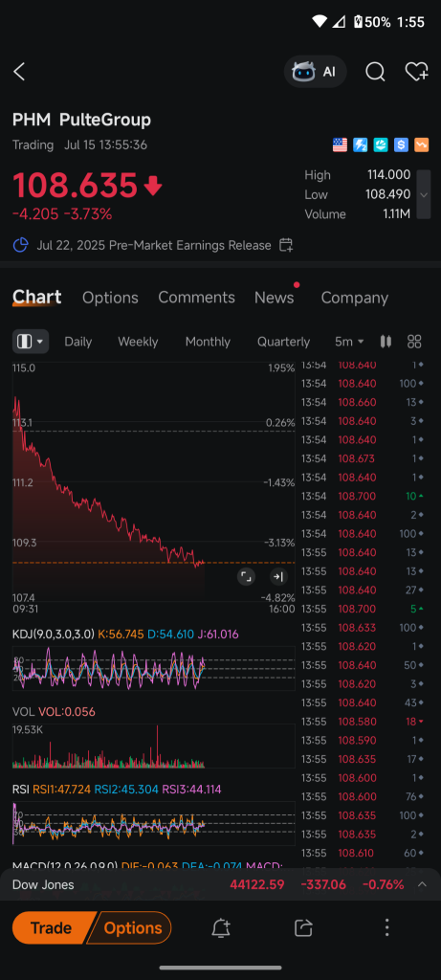Viewport: 441px width, 980px height.
Task: Tap the battery 50% status indicator
Action: point(372,22)
